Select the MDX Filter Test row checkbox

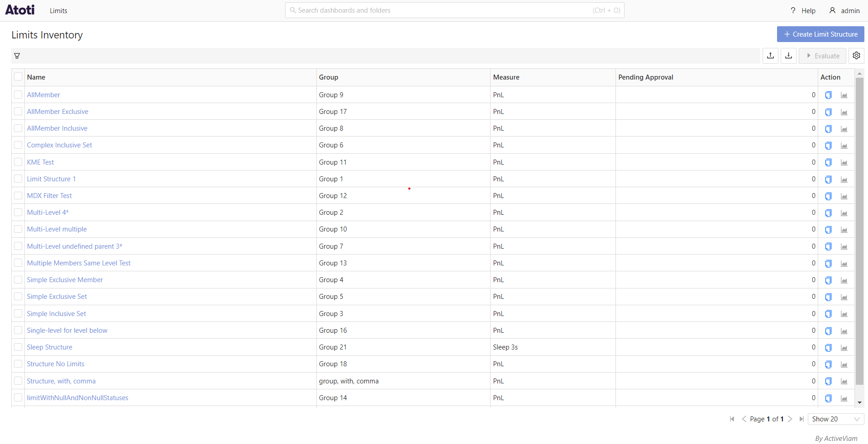(x=18, y=196)
